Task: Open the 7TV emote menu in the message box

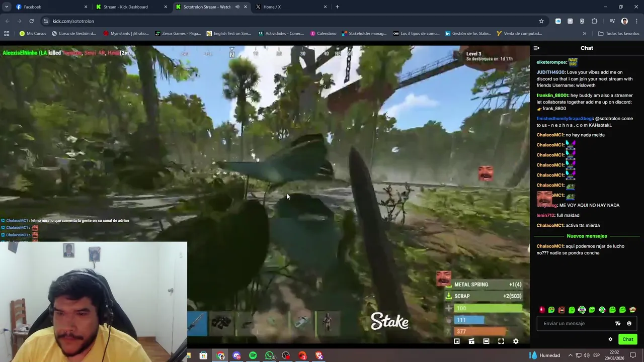Action: pos(618,323)
